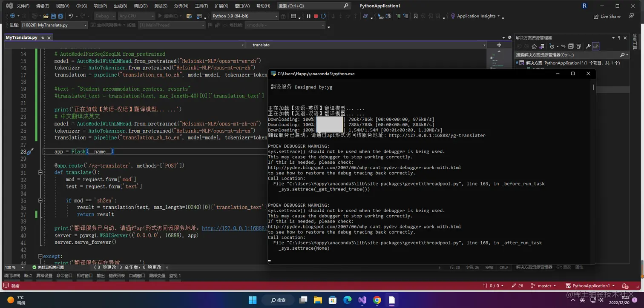Close the MyTranslate.py tab
The height and width of the screenshot is (308, 644).
(x=49, y=38)
